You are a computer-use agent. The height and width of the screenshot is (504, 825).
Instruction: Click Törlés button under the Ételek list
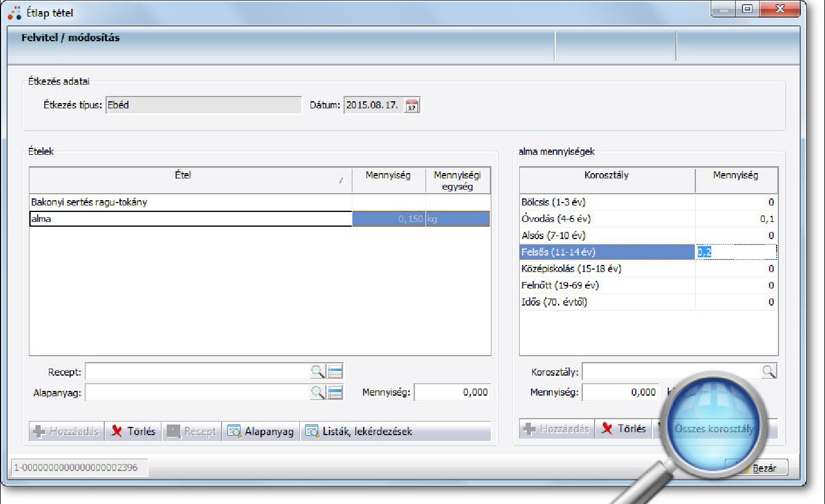click(x=134, y=432)
